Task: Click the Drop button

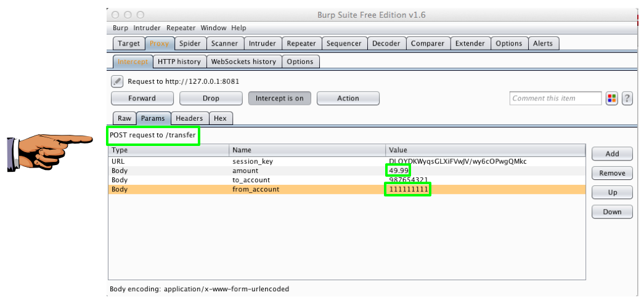Action: pyautogui.click(x=211, y=98)
